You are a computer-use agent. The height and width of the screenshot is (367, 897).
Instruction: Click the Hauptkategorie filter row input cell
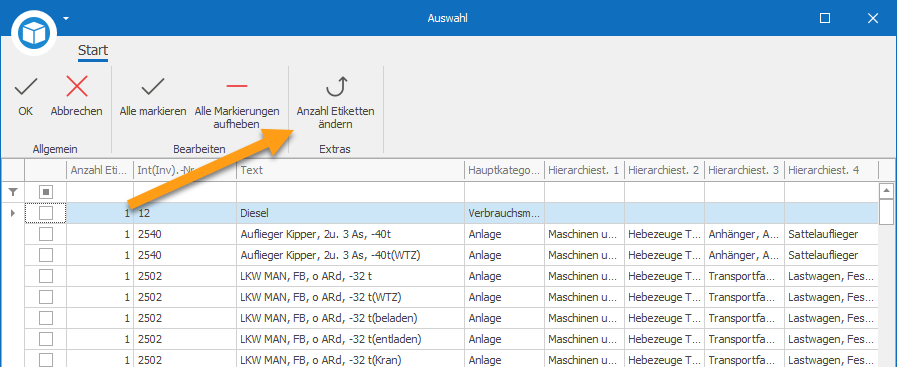tap(504, 193)
